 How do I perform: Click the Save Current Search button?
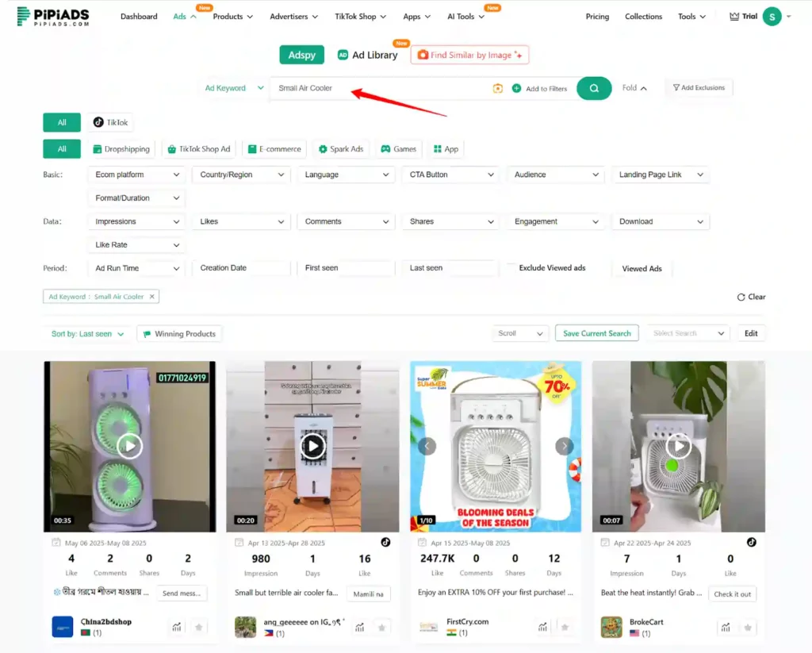coord(596,333)
